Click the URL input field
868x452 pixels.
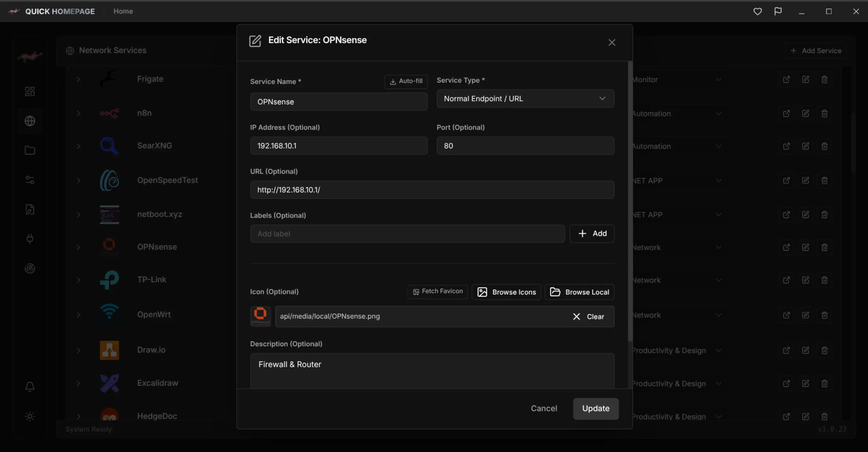pos(432,190)
